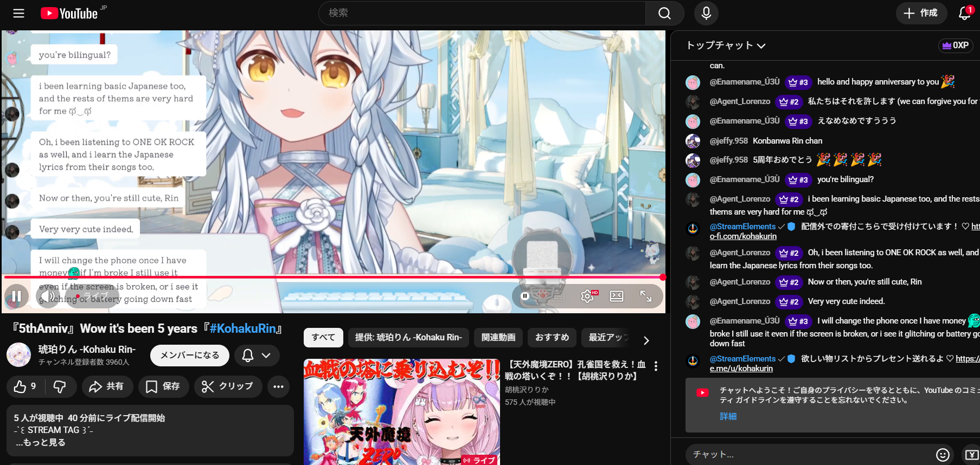Select 提供: 琥珀りん -Kohaku Rin- chip
Screen dimensions: 980x465
coord(408,338)
